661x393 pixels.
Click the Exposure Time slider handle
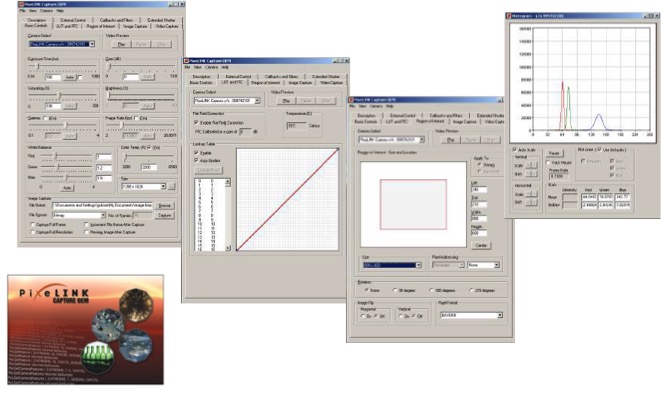click(38, 67)
